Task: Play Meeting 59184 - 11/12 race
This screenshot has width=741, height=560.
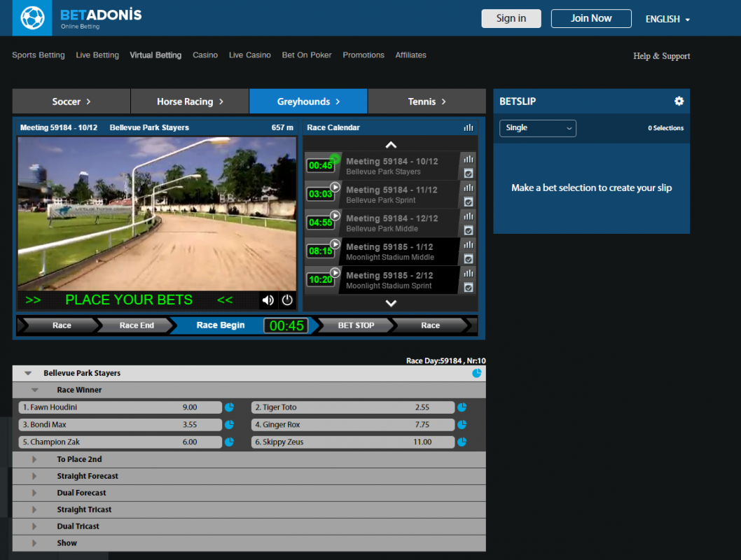Action: 335,187
